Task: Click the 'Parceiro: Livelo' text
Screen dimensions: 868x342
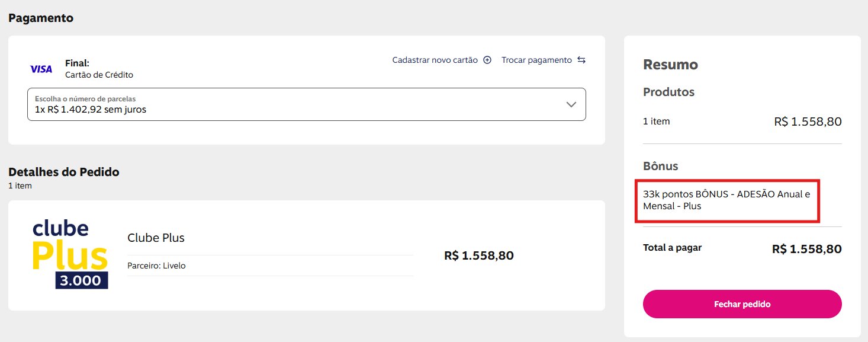Action: 156,266
